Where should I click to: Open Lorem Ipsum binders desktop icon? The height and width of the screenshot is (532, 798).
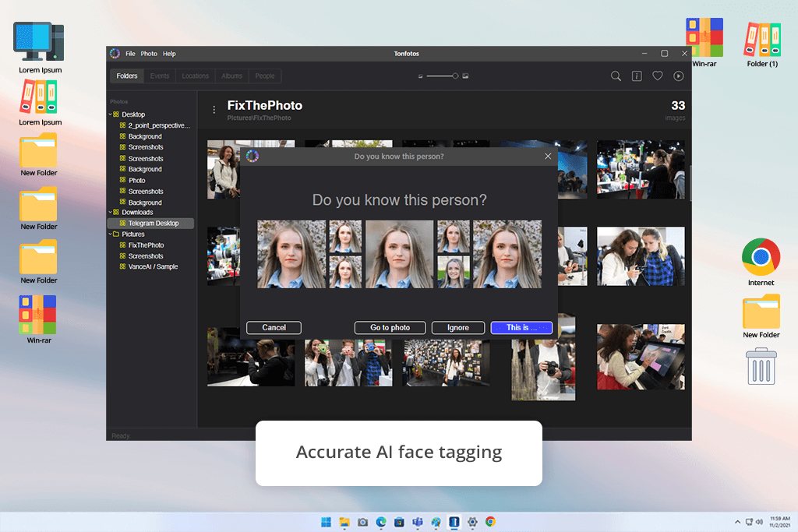point(40,104)
